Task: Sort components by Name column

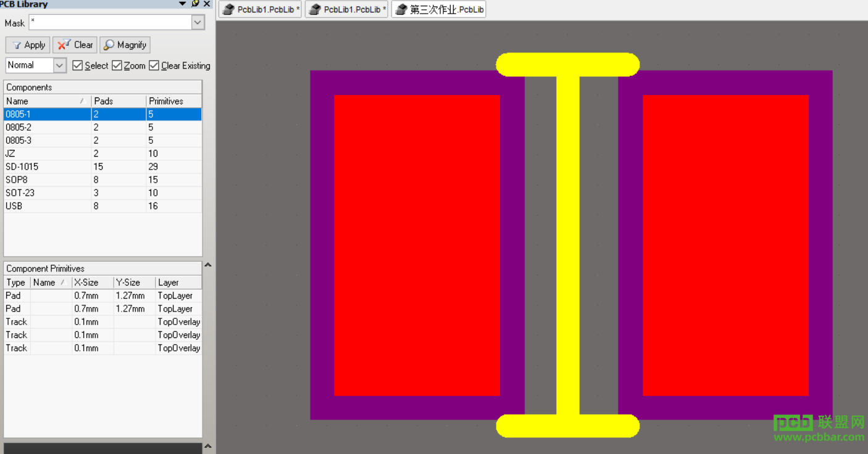Action: 48,101
